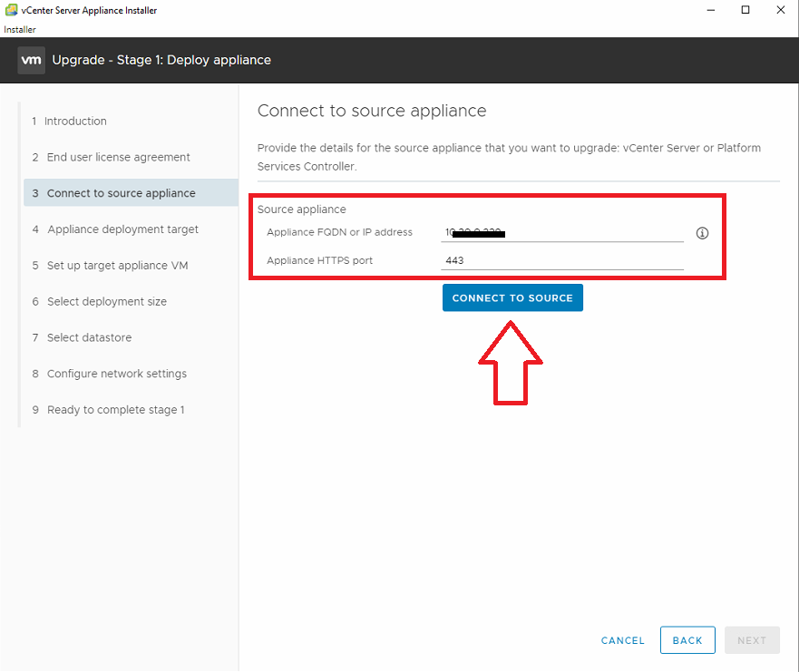Select step 3 Connect to source appliance
Image resolution: width=799 pixels, height=672 pixels.
(131, 193)
